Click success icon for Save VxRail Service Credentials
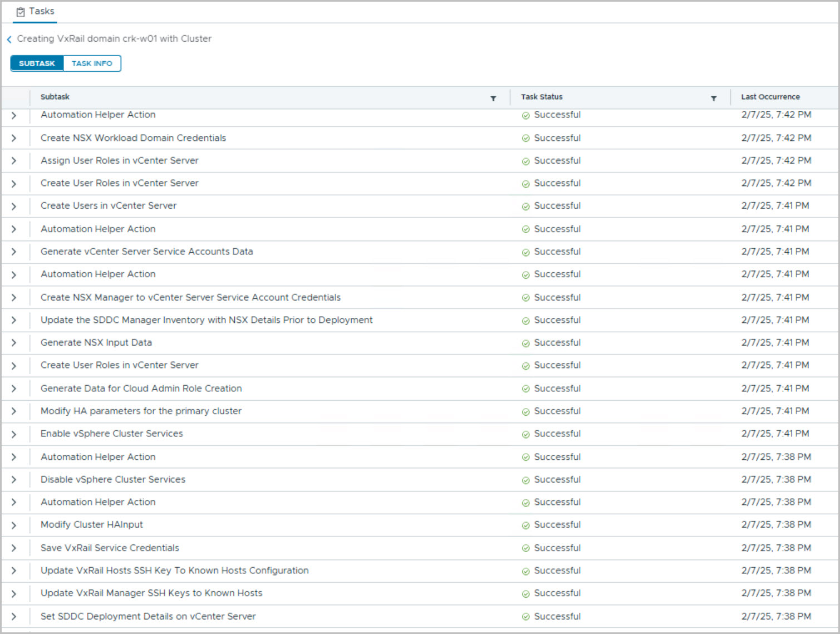The image size is (840, 634). tap(525, 549)
